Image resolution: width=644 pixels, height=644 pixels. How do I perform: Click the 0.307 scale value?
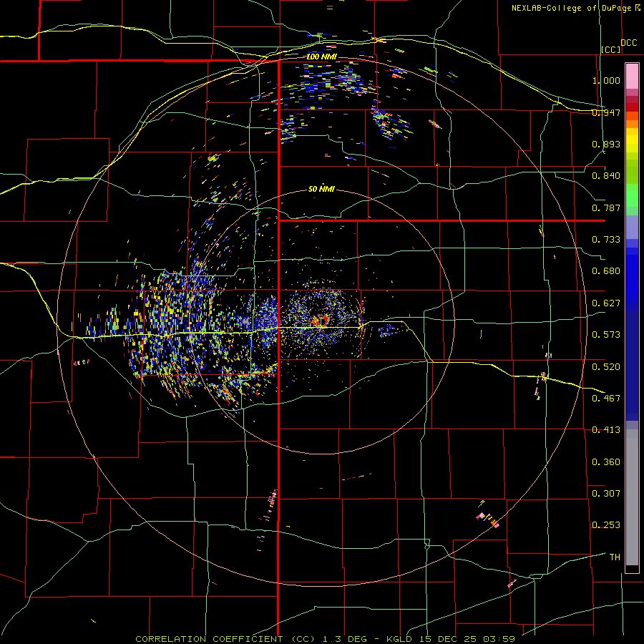pyautogui.click(x=606, y=493)
